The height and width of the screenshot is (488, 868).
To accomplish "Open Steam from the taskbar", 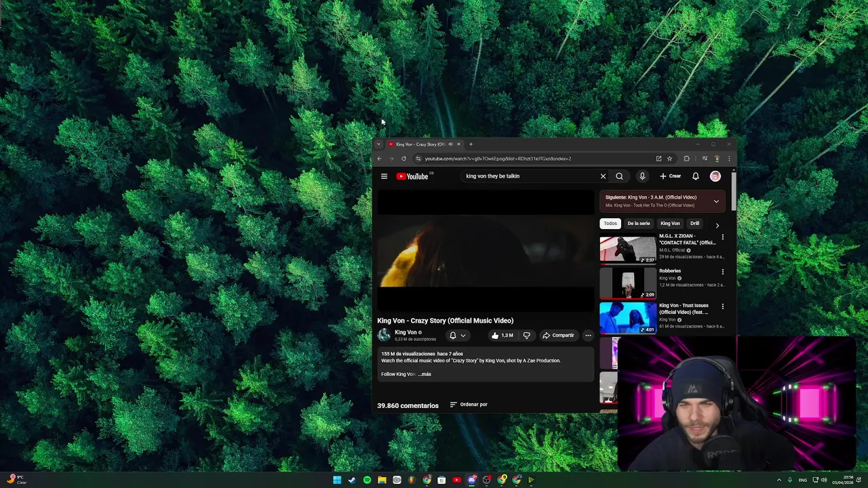I will (x=352, y=480).
